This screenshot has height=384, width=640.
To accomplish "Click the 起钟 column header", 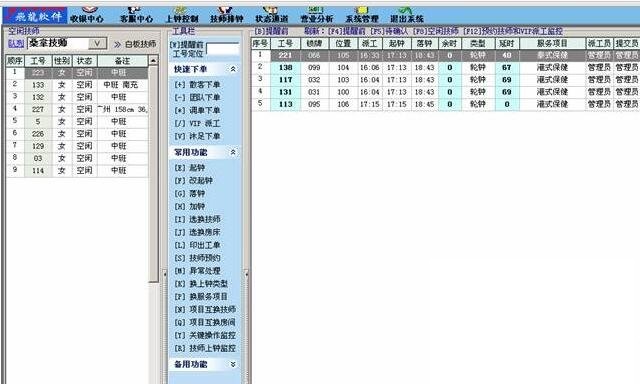I will click(x=396, y=43).
